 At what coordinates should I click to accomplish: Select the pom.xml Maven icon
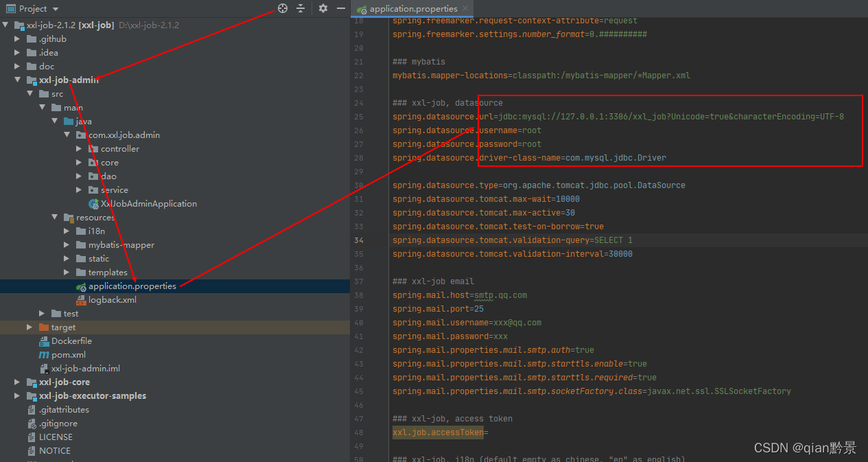click(x=44, y=355)
